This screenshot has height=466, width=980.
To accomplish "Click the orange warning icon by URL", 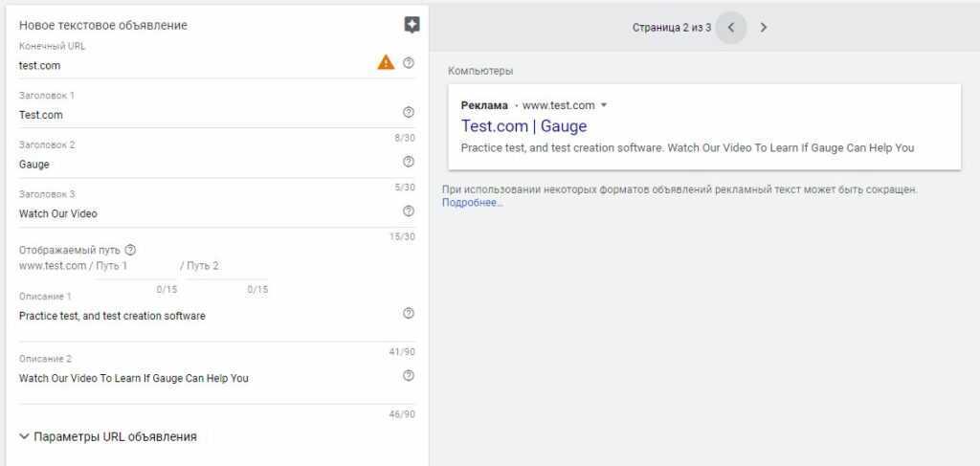I will 386,63.
